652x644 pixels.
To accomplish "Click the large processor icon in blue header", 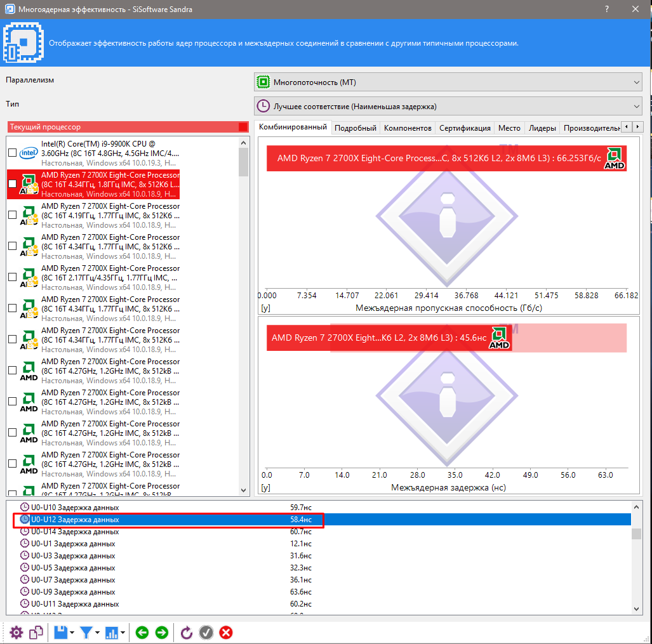I will point(23,43).
